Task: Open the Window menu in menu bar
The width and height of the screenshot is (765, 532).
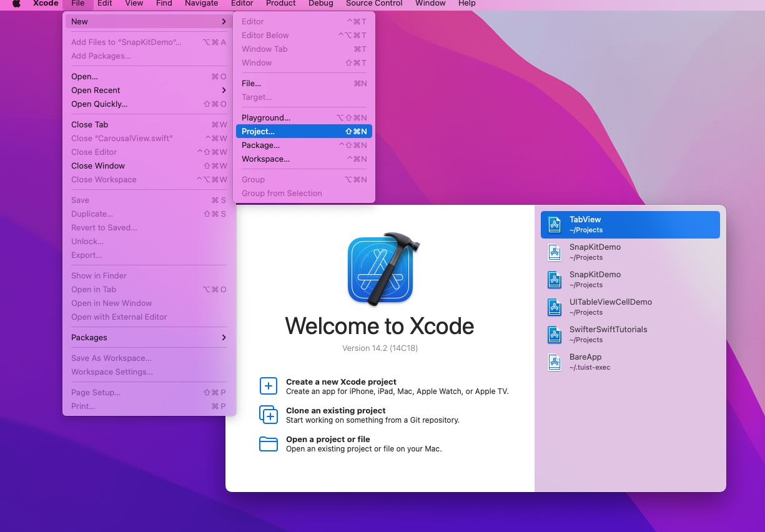Action: click(431, 3)
